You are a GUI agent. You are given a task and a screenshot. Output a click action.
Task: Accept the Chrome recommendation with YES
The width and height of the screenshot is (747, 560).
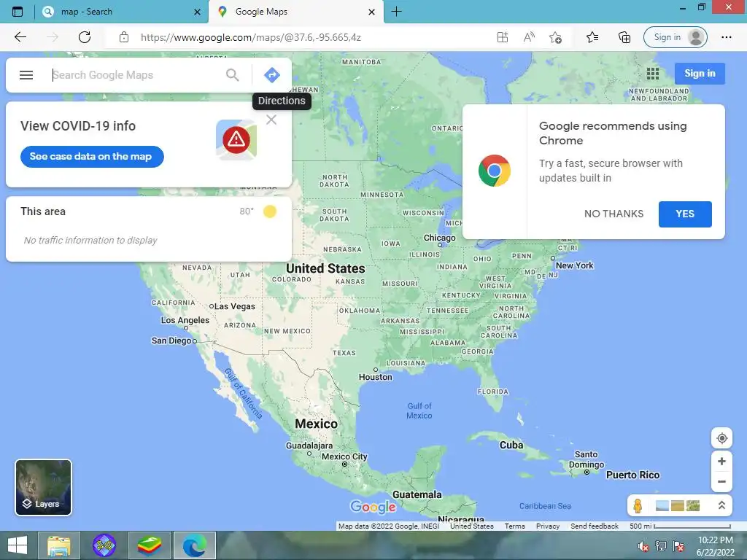pyautogui.click(x=685, y=214)
